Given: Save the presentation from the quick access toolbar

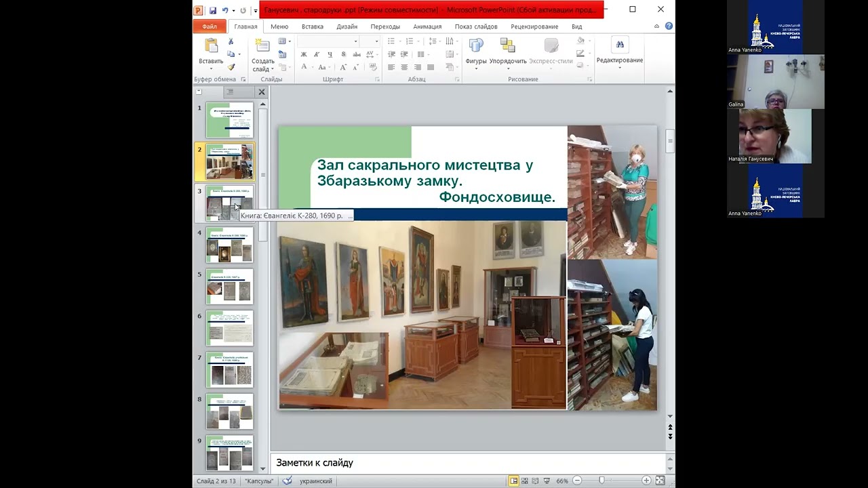Looking at the screenshot, I should (212, 10).
